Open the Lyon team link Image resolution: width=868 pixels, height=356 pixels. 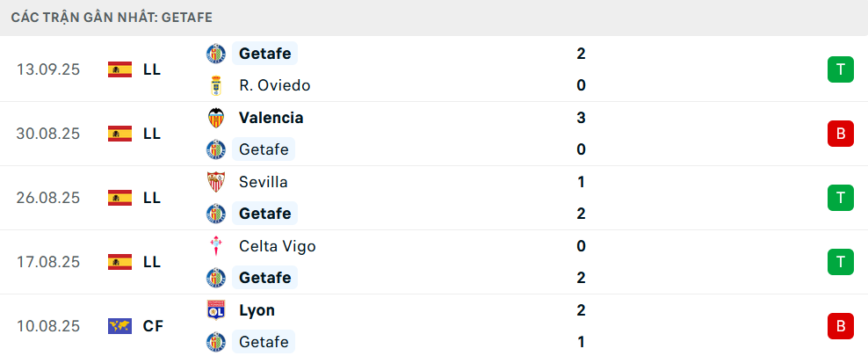click(257, 310)
